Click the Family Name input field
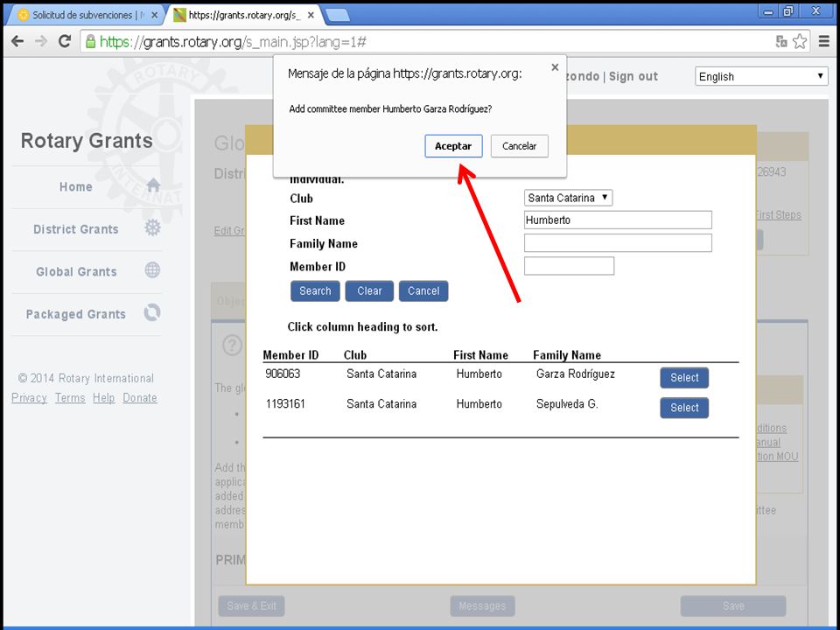The height and width of the screenshot is (630, 840). (x=618, y=242)
